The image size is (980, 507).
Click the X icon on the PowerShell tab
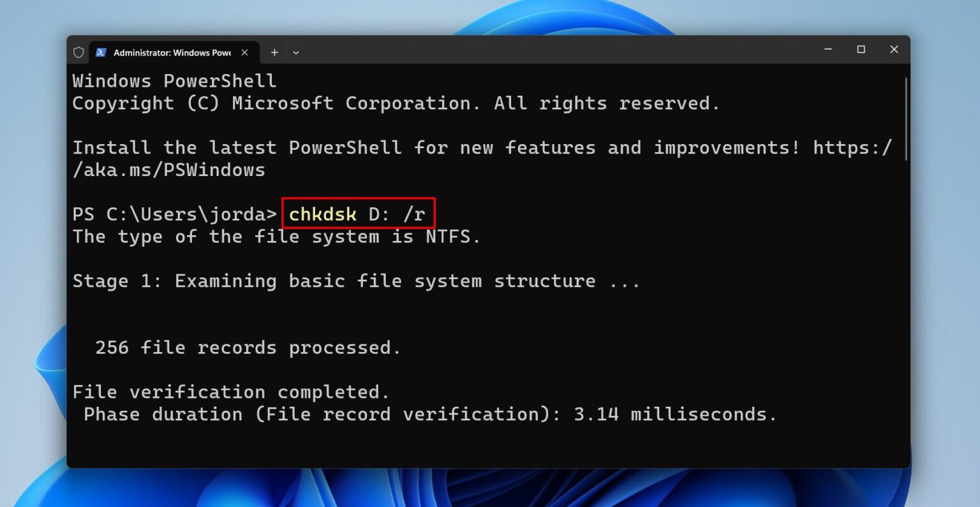pos(244,53)
